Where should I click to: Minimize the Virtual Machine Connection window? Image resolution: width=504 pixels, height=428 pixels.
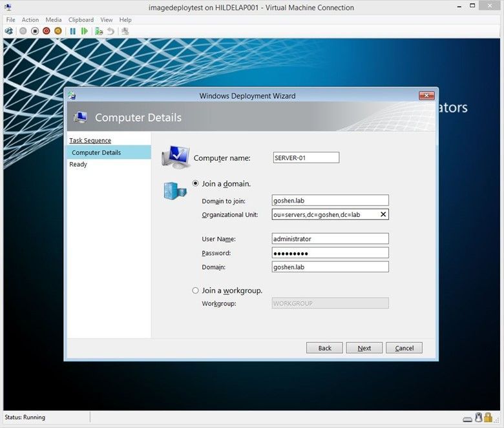459,6
